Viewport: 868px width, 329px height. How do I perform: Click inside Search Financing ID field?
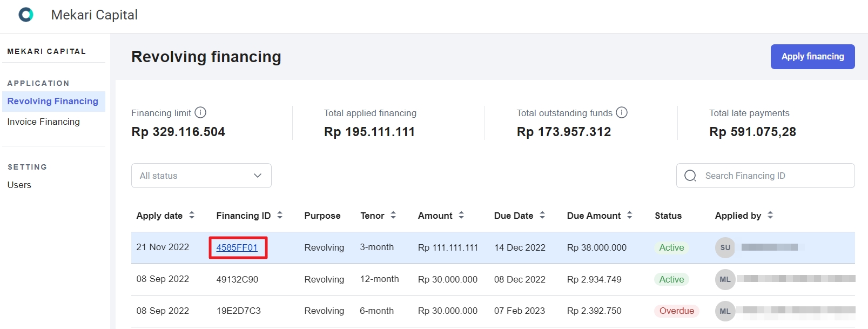coord(765,176)
